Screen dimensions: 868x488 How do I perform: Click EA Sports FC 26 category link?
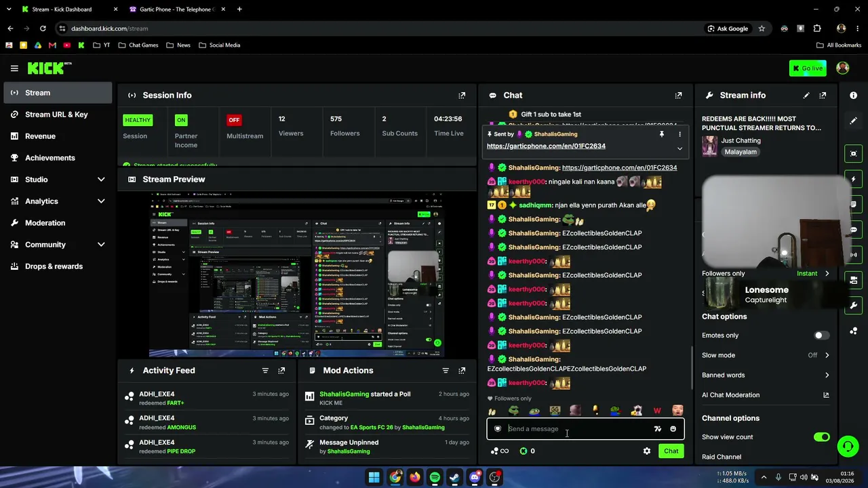[372, 428]
